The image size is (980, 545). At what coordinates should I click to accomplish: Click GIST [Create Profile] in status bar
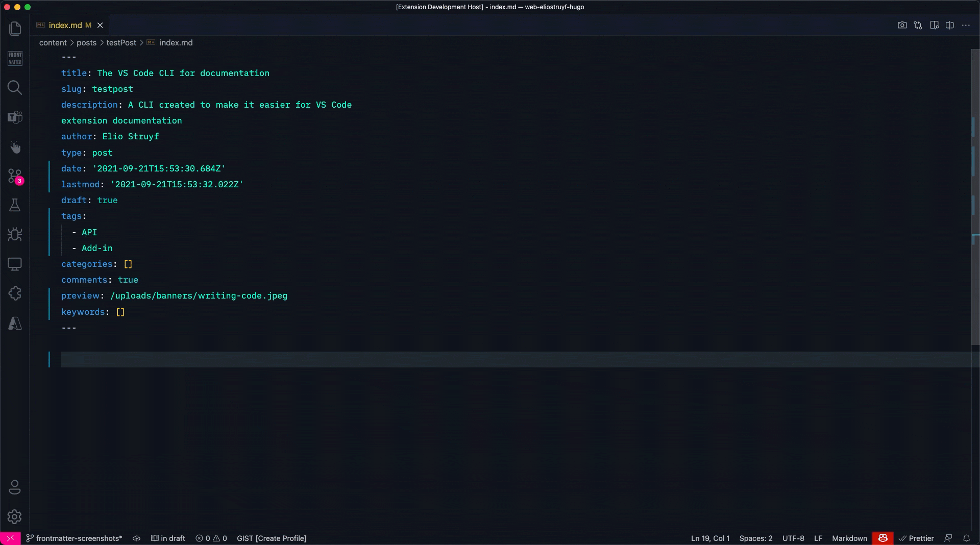pos(272,538)
